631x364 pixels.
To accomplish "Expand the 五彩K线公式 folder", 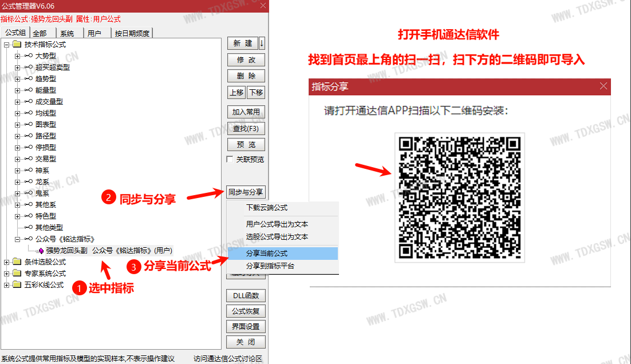I will [x=6, y=285].
